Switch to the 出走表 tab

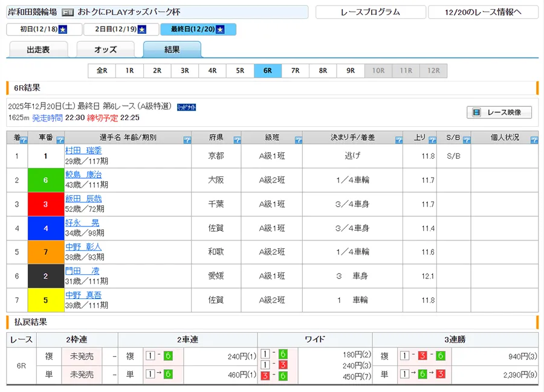pyautogui.click(x=37, y=50)
